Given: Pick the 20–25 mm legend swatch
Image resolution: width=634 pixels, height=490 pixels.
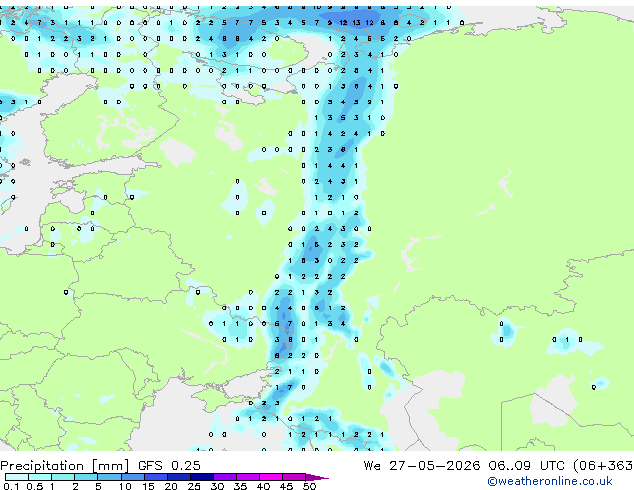Looking at the screenshot, I should (x=178, y=477).
